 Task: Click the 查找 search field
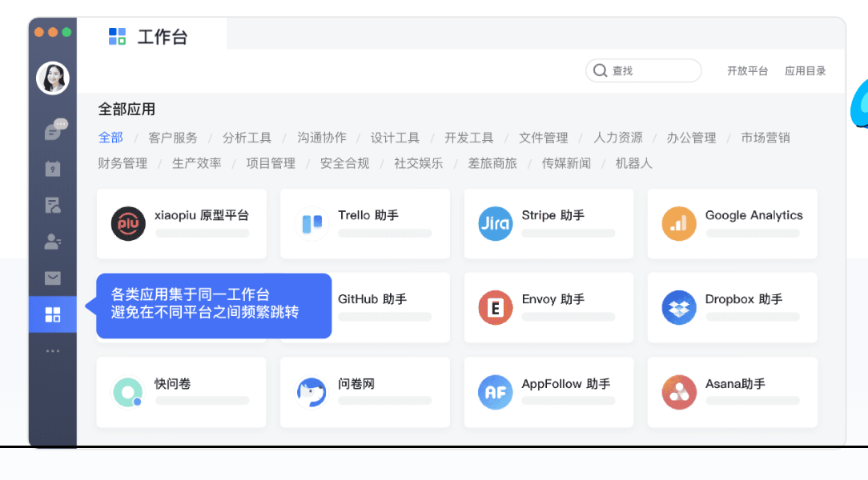(x=644, y=71)
